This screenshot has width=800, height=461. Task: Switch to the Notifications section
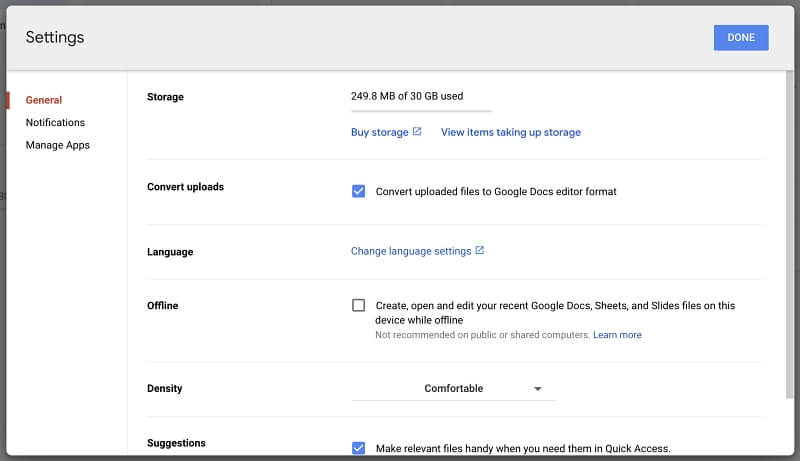click(56, 122)
